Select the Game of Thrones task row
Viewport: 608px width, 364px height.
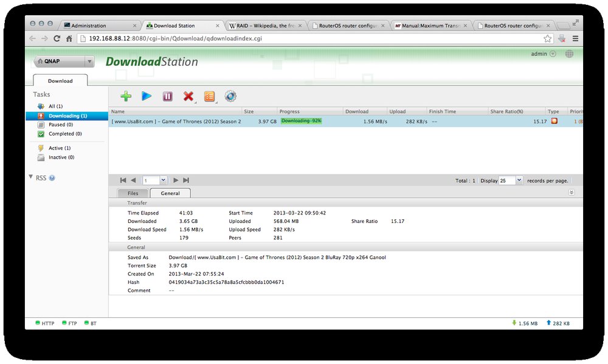(x=345, y=122)
